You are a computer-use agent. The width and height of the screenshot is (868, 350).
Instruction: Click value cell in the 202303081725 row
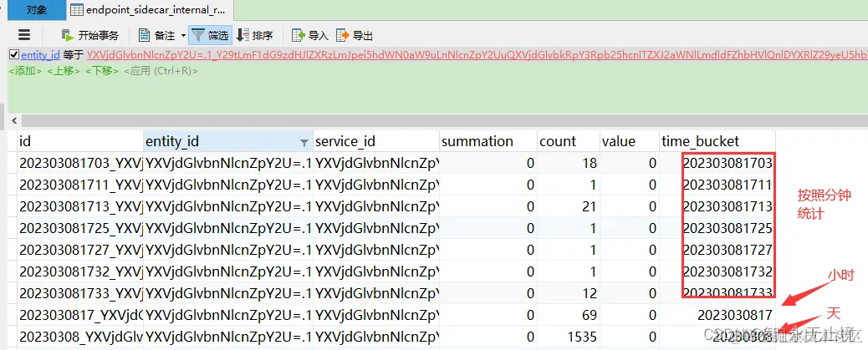click(630, 228)
